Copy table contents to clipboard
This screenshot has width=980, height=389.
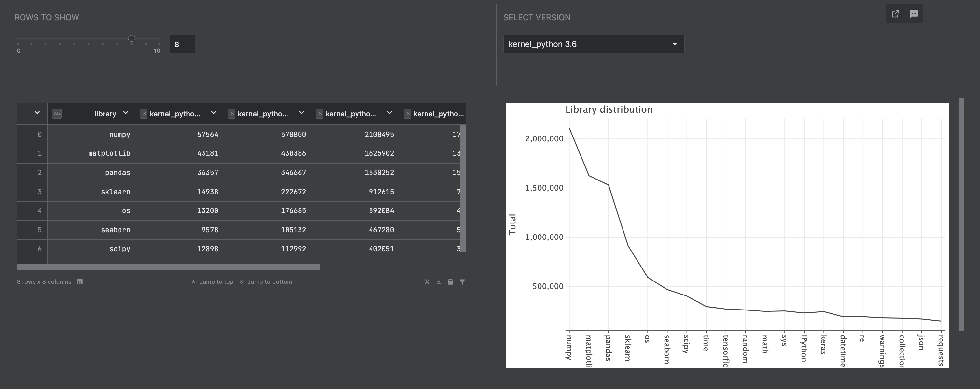click(450, 282)
